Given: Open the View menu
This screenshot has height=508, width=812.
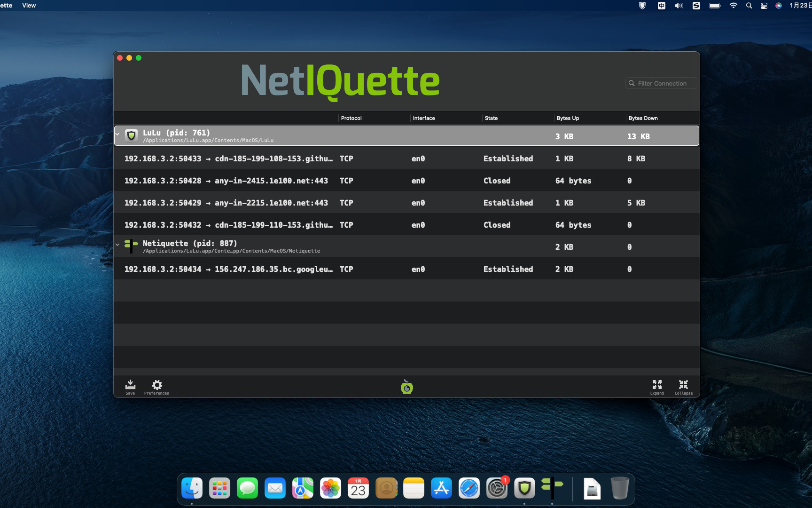Looking at the screenshot, I should pyautogui.click(x=29, y=6).
